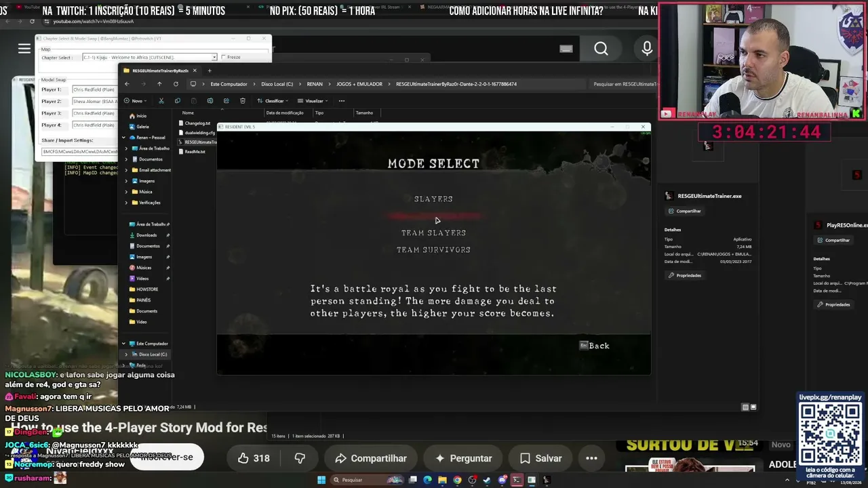
Task: Open the Novo dropdown in Explorer
Action: [x=136, y=101]
